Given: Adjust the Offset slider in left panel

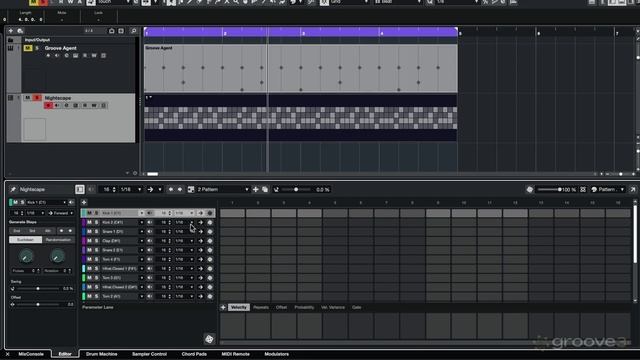Looking at the screenshot, I should point(38,304).
